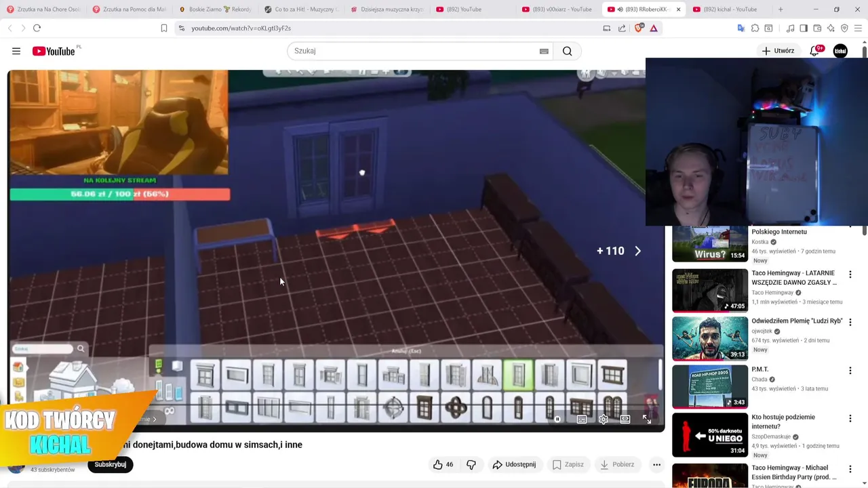Dislike the video with thumbs down
Viewport: 868px width, 488px height.
[471, 464]
